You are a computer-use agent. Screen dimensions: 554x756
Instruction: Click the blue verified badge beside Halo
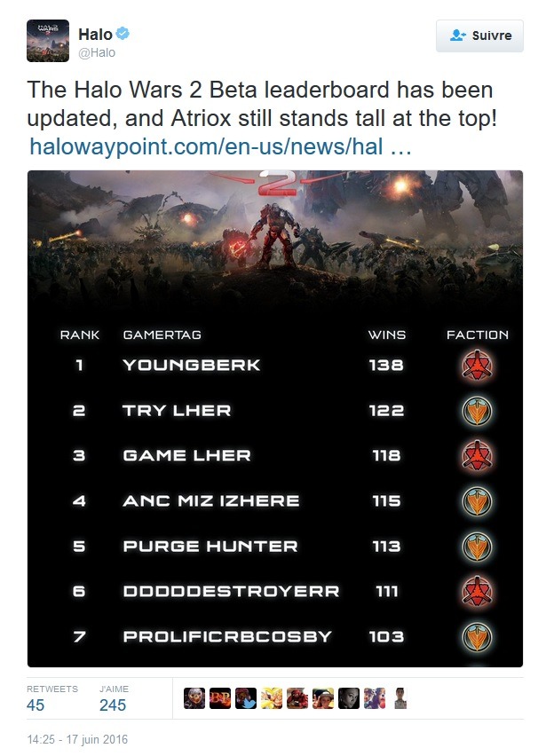[x=124, y=35]
